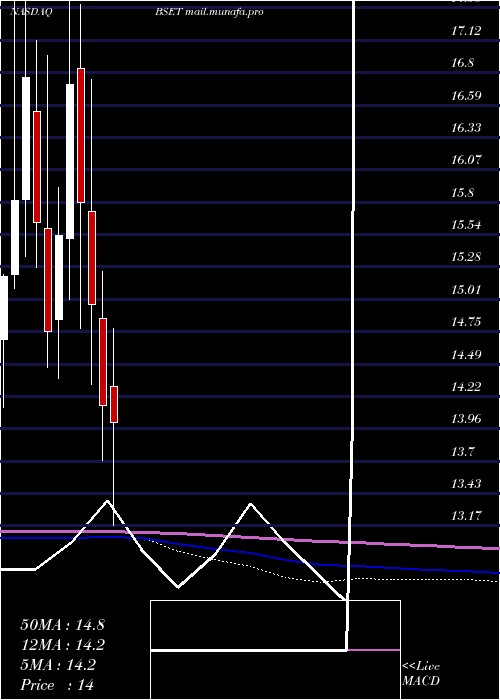500x700 pixels.
Task: Click the 5MA : 14.2 readout
Action: (x=58, y=665)
